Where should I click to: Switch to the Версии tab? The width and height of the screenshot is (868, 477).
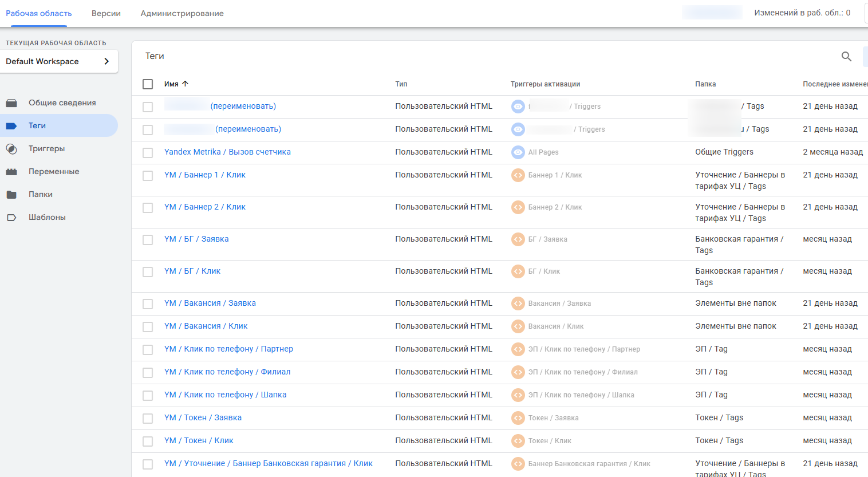[105, 13]
